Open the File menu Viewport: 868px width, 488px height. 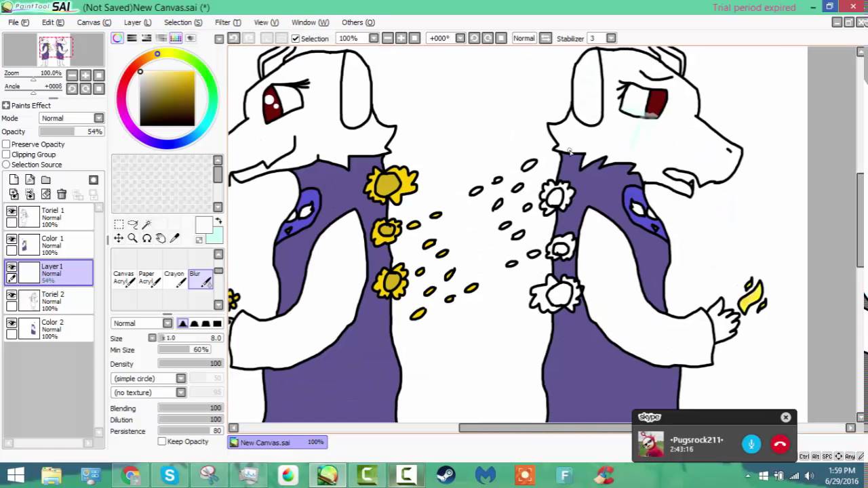coord(18,22)
